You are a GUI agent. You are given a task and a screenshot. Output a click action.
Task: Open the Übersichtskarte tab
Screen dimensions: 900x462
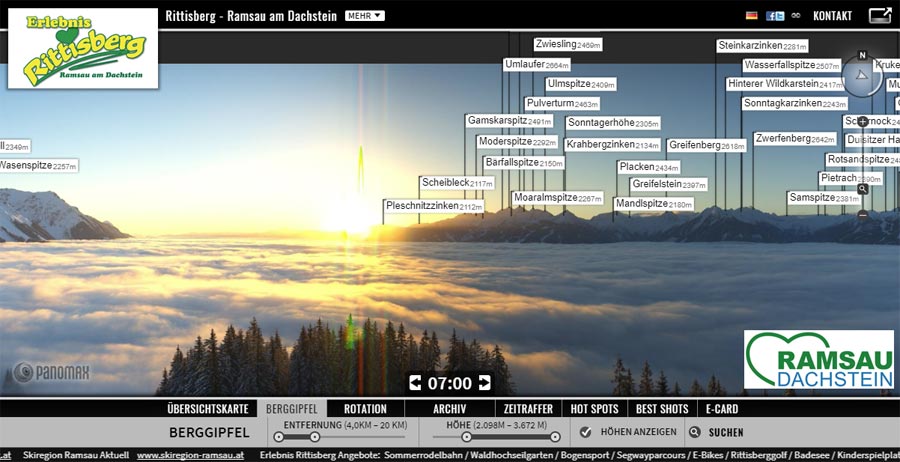207,409
